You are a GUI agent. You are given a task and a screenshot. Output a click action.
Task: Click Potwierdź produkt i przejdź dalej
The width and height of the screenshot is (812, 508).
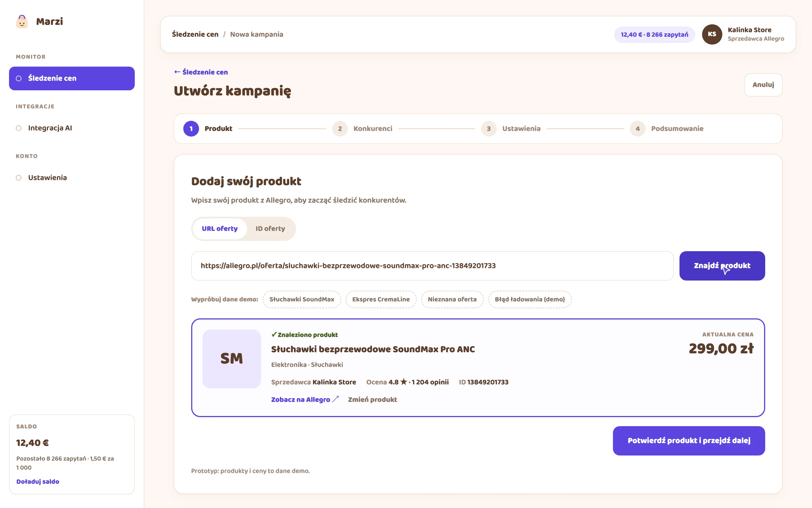(x=689, y=441)
